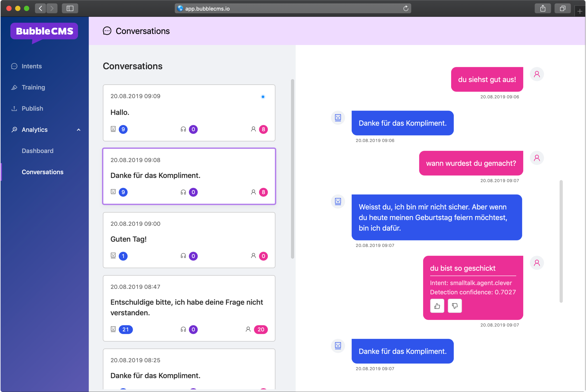The width and height of the screenshot is (586, 392).
Task: Collapse the Analytics menu via its chevron
Action: (78, 129)
